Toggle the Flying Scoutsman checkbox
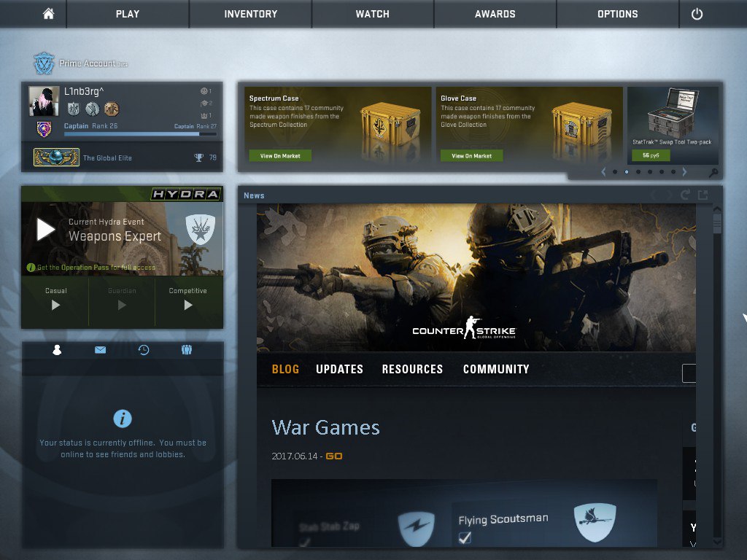747x560 pixels. 465,537
